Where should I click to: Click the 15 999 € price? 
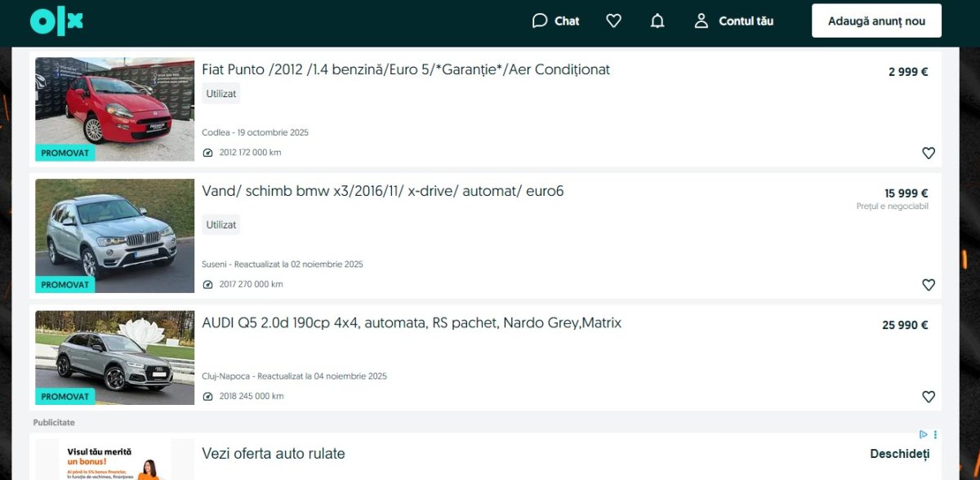pos(906,193)
